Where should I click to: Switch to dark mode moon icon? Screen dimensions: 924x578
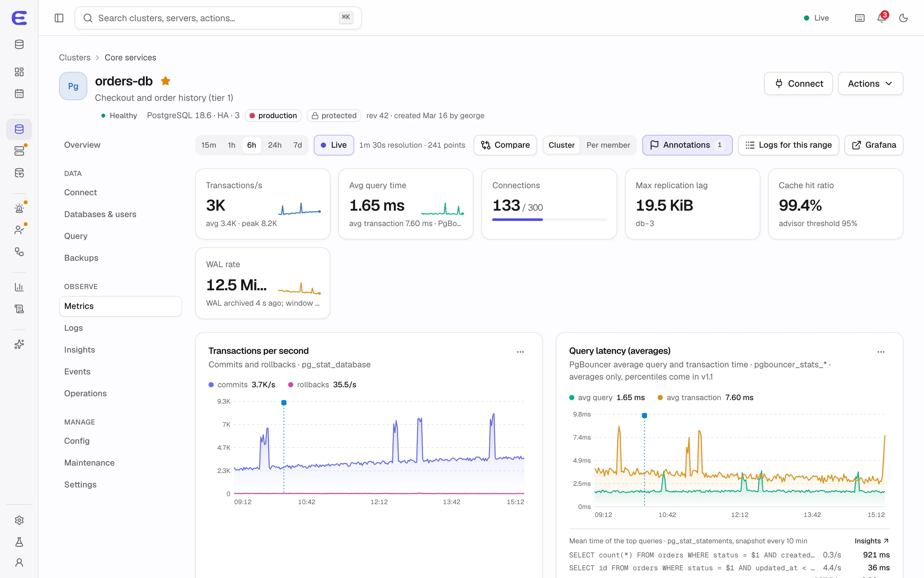(x=903, y=18)
